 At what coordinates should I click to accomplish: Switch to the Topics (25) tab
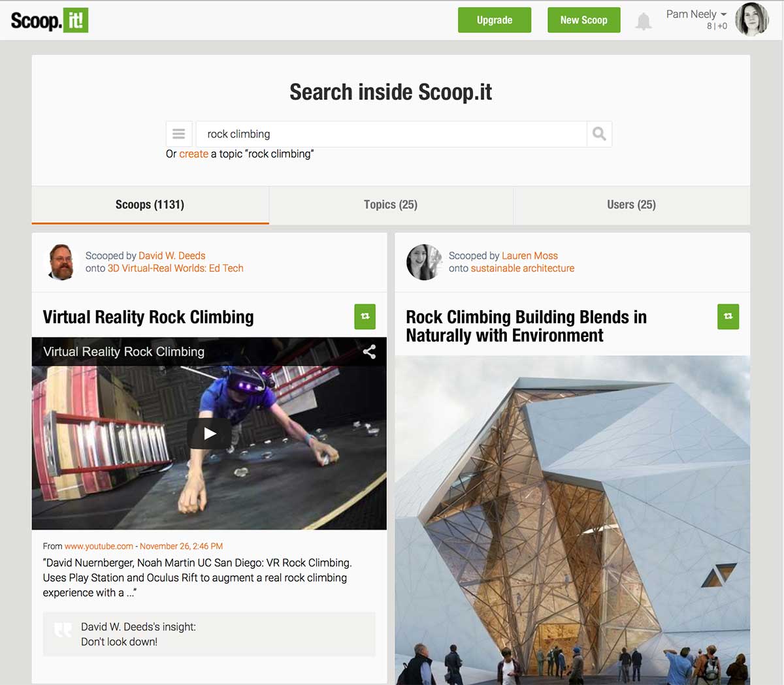coord(391,205)
